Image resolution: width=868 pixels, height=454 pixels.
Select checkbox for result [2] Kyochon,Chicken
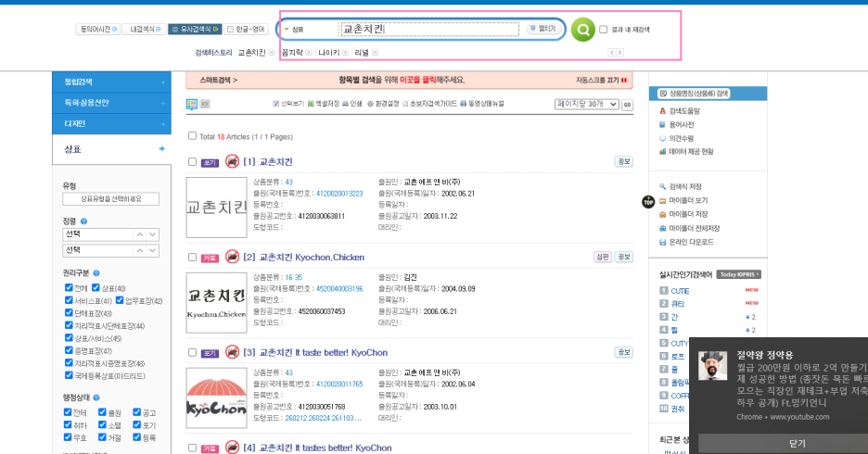[192, 258]
